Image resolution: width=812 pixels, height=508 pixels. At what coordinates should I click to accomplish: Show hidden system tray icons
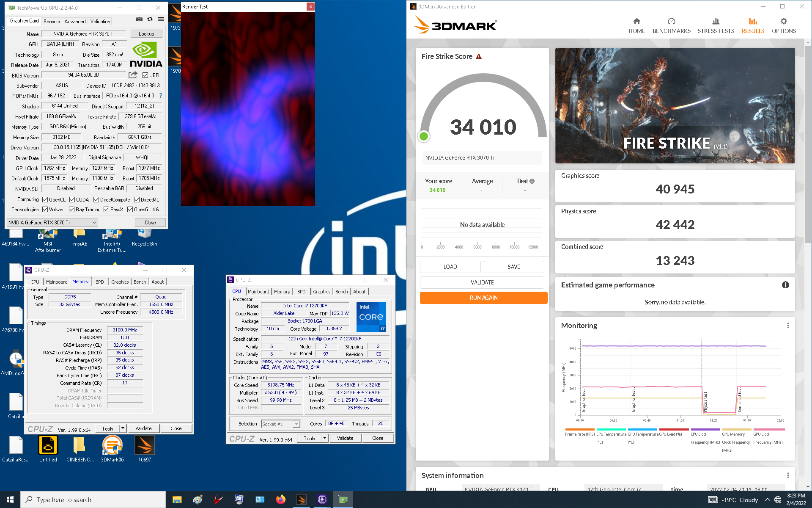767,500
